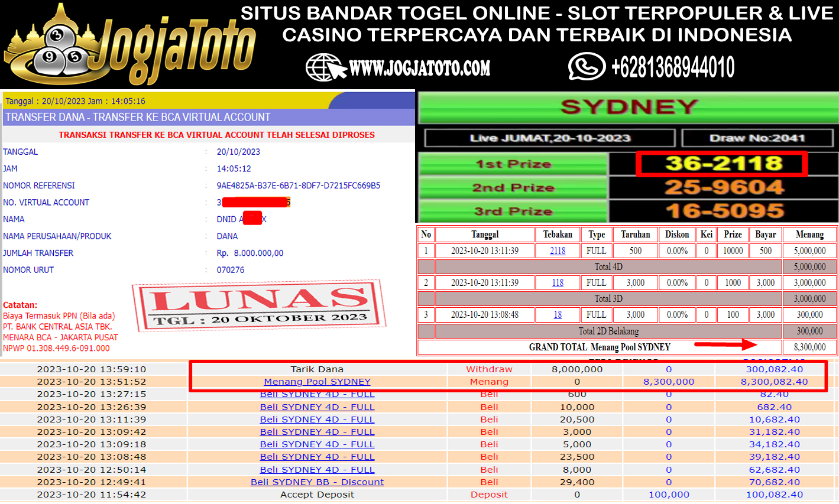Click the Taruhan column header
The height and width of the screenshot is (504, 839).
coord(636,235)
